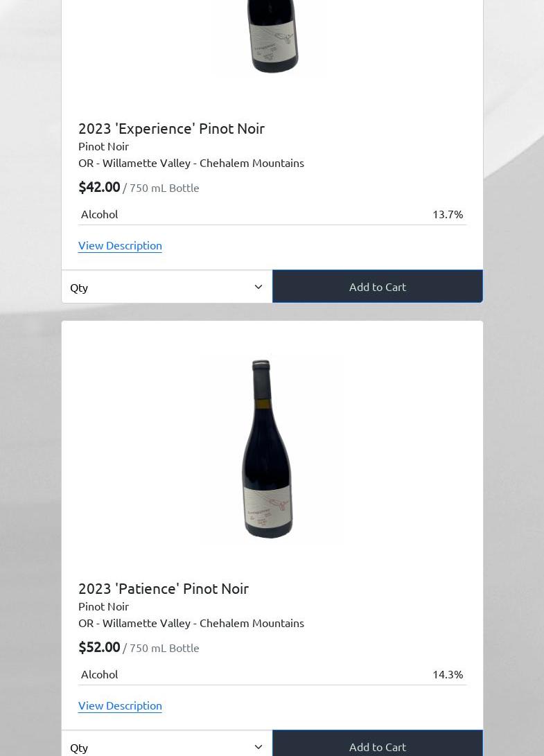The width and height of the screenshot is (544, 756).
Task: Click the 13.7% alcohol value
Action: pos(448,215)
